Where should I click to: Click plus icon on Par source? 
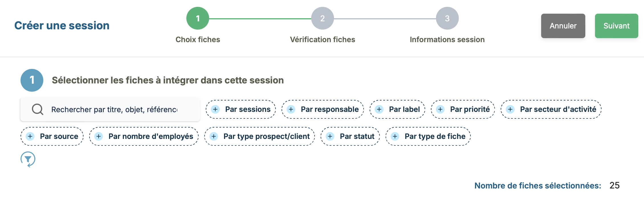30,136
